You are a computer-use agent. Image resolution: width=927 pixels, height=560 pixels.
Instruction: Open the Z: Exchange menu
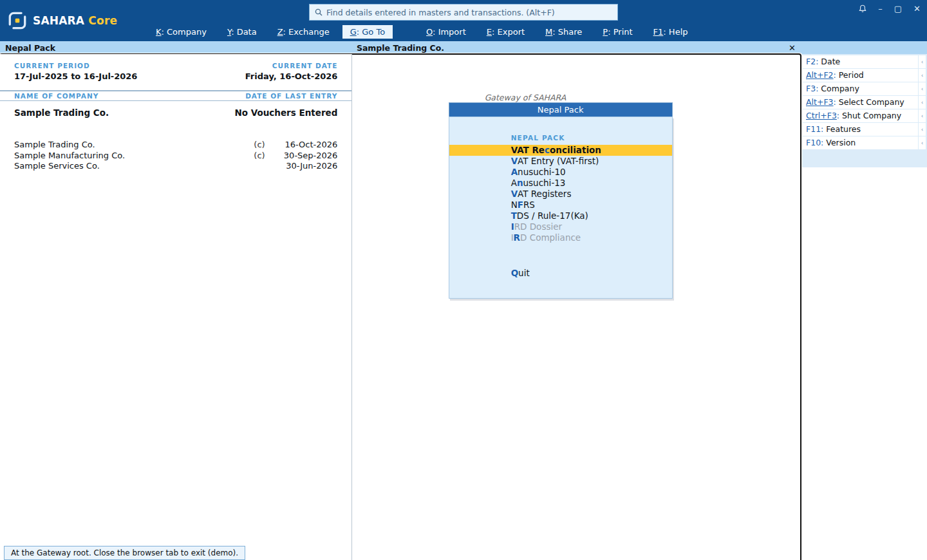[x=303, y=32]
